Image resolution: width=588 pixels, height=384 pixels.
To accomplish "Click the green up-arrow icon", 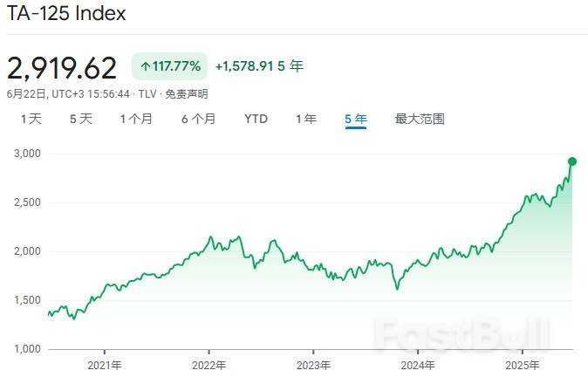I will click(x=145, y=66).
